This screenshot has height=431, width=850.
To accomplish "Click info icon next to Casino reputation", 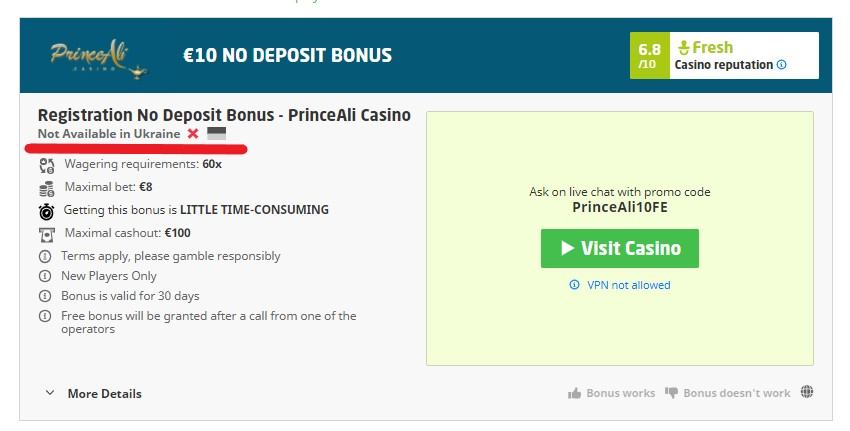I will 781,65.
